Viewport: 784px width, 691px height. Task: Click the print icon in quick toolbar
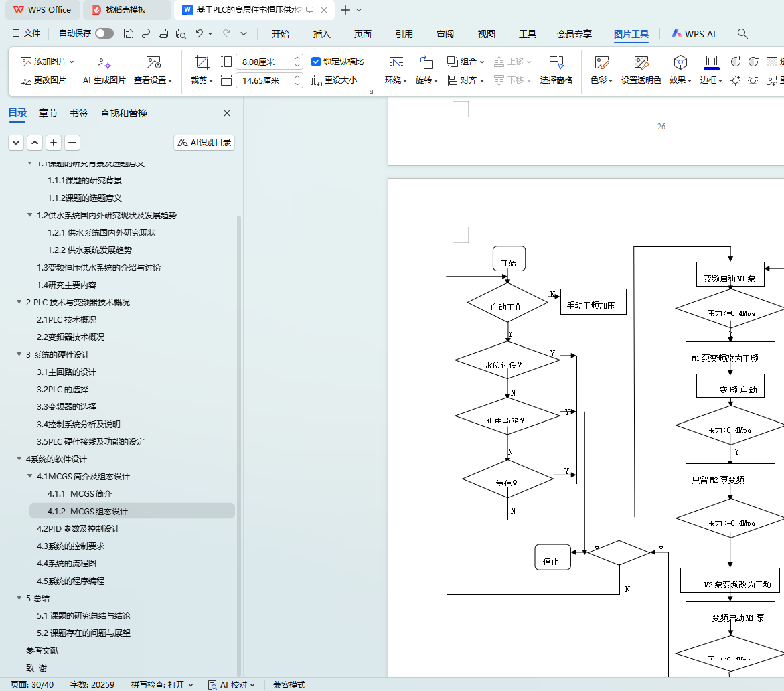pyautogui.click(x=163, y=33)
